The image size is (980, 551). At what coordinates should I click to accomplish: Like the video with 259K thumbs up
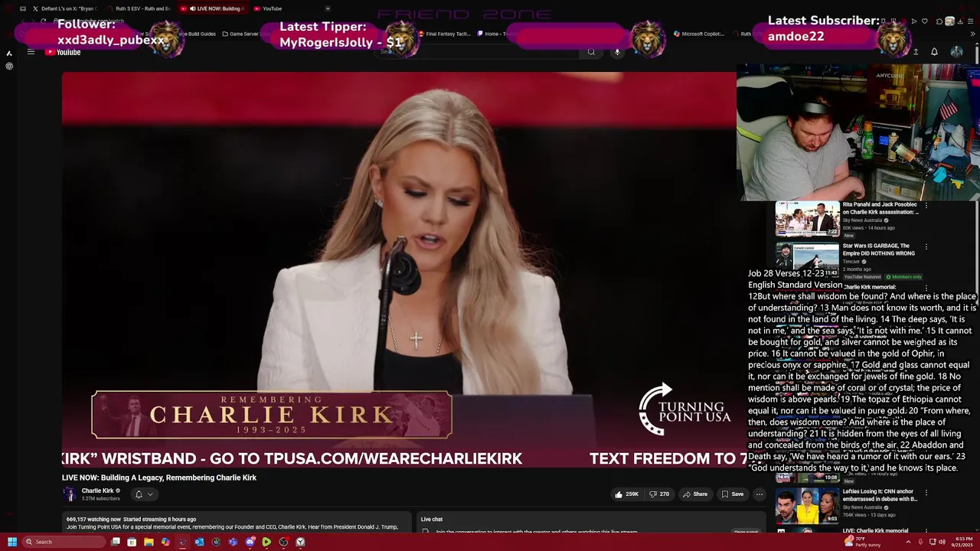click(x=626, y=494)
